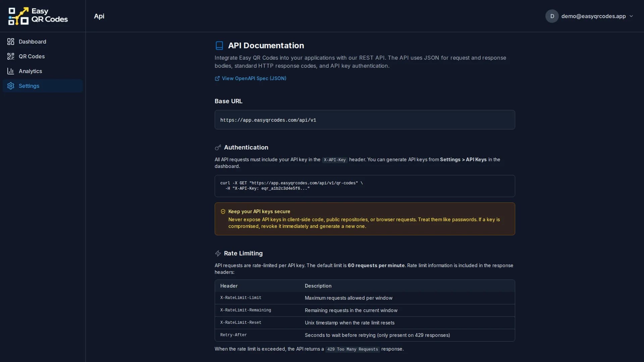
Task: Click the curl example code block
Action: pos(365,186)
